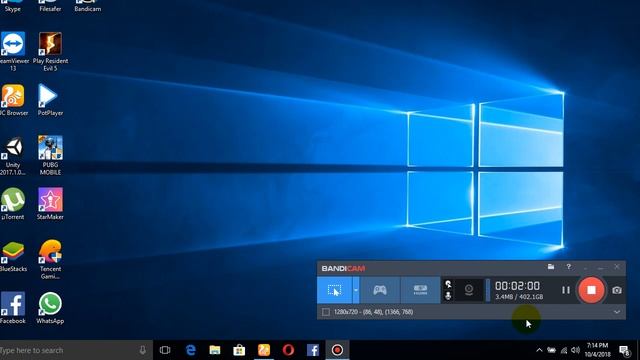This screenshot has width=640, height=360.
Task: Open volume speaker tray icon
Action: click(576, 350)
